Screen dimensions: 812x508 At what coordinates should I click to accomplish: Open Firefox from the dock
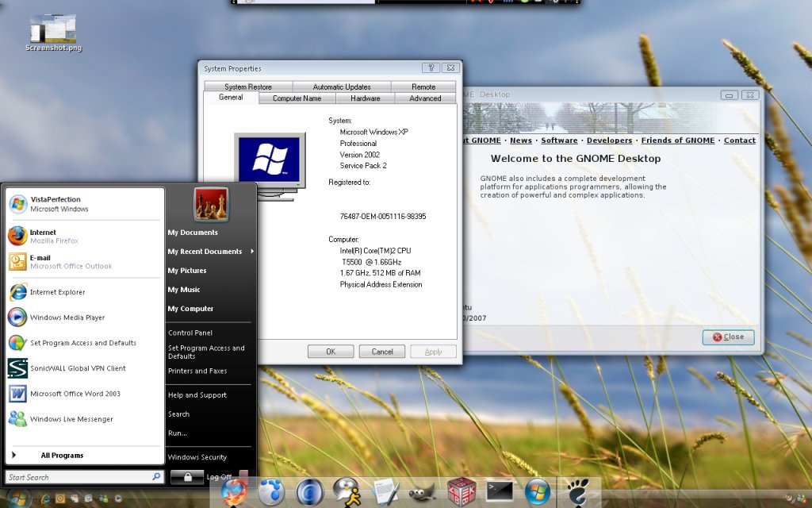(235, 492)
